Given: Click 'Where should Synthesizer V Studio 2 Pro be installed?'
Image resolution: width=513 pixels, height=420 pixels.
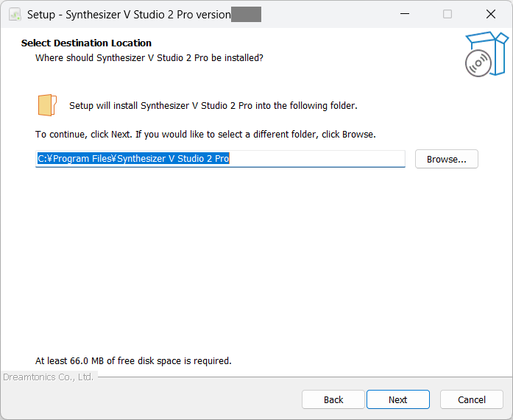Looking at the screenshot, I should (x=149, y=58).
